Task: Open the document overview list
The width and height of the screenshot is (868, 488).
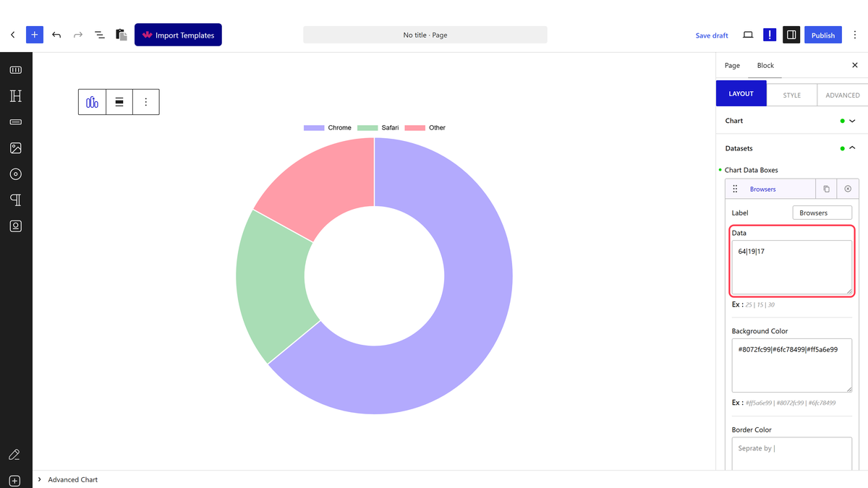Action: [x=100, y=35]
